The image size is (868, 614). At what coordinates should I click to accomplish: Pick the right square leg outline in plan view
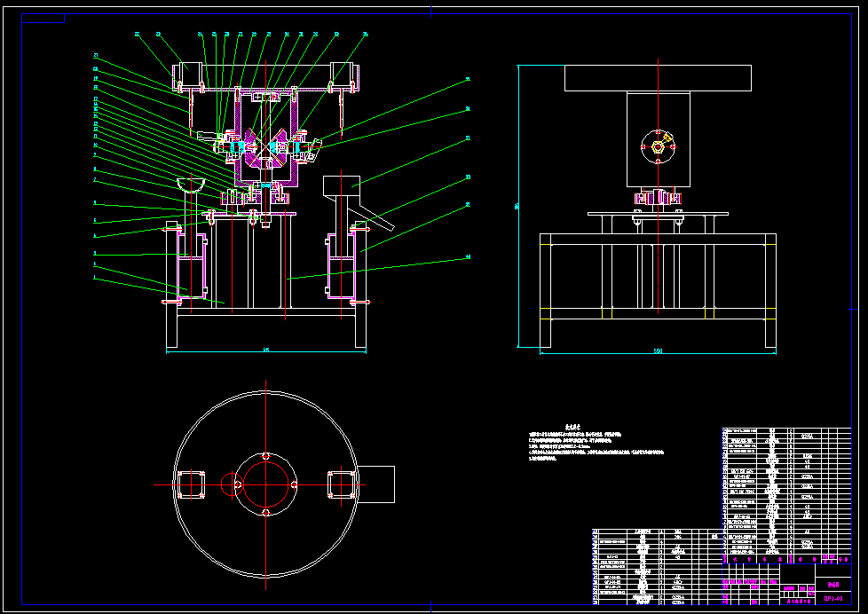(x=342, y=484)
